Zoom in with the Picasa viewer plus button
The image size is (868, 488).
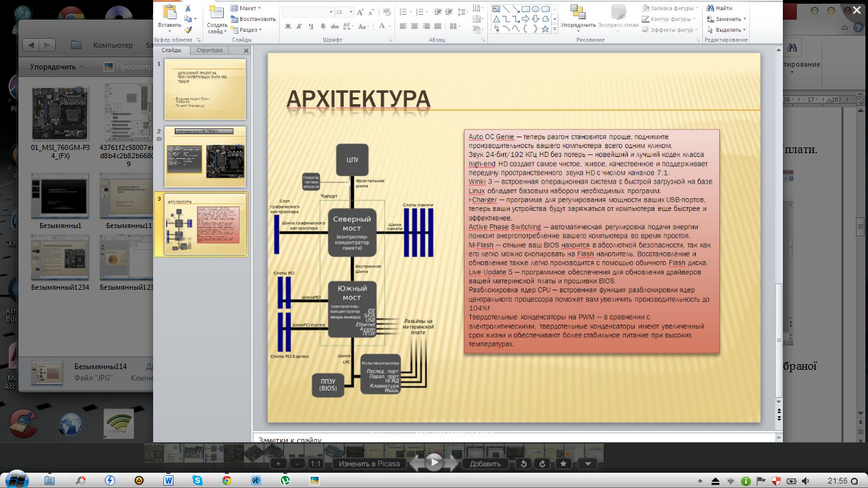click(x=278, y=464)
